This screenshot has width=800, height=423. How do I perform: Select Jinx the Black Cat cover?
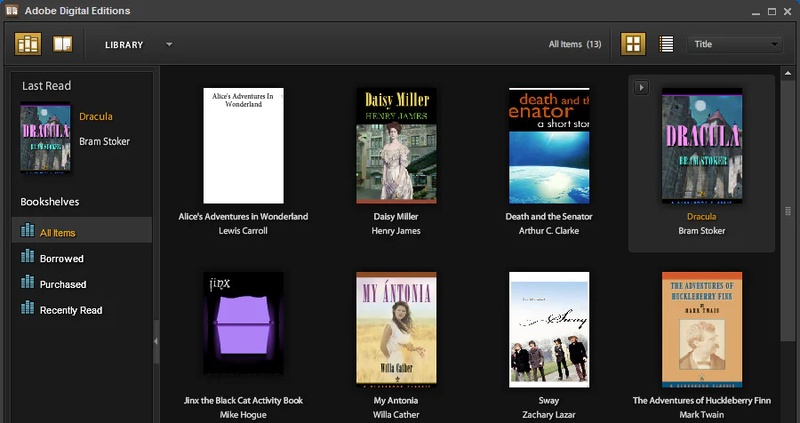pyautogui.click(x=243, y=322)
